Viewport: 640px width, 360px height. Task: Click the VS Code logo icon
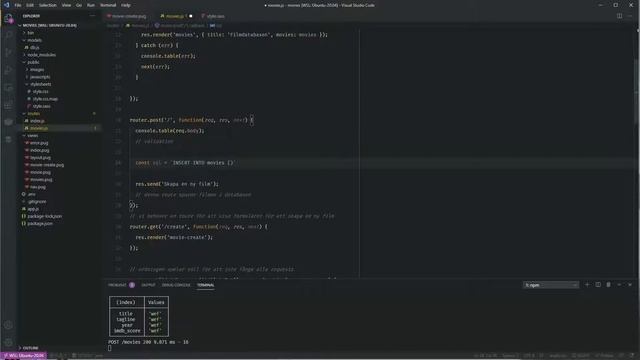point(7,5)
